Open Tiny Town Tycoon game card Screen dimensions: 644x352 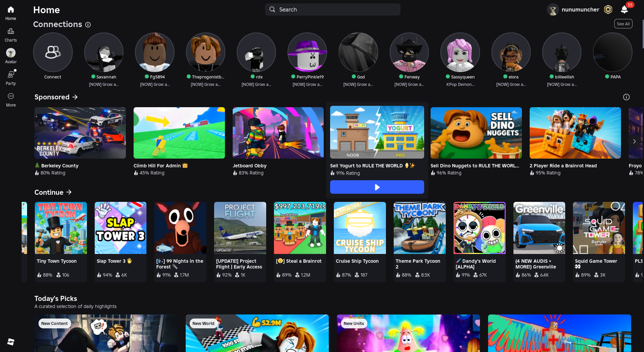click(x=61, y=242)
